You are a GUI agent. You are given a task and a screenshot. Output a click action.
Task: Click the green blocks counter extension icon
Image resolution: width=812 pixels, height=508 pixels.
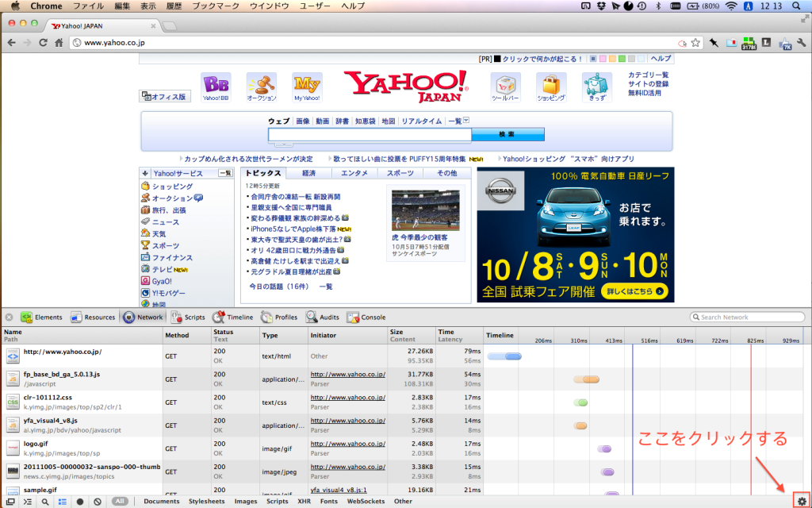[x=749, y=44]
